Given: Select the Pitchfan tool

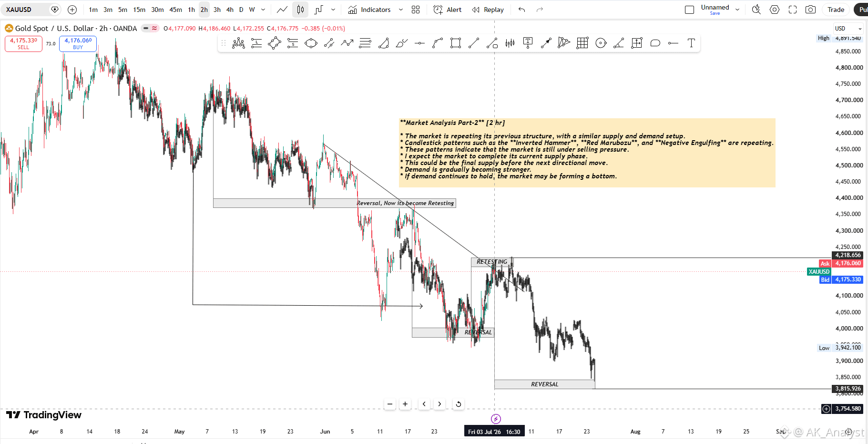Looking at the screenshot, I should tap(564, 43).
